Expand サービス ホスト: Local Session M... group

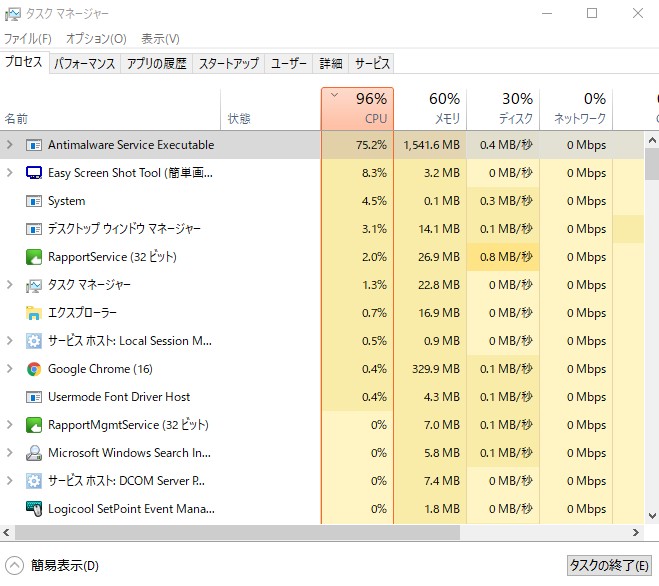point(10,341)
